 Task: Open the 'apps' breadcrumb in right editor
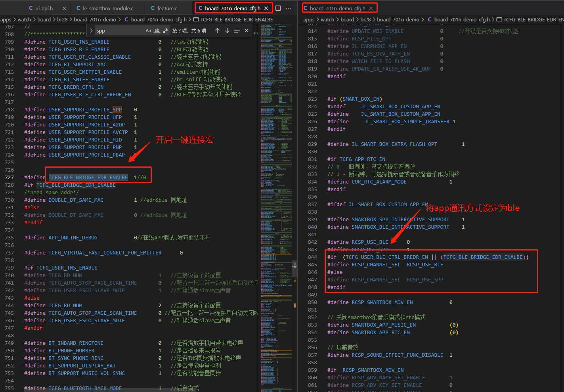(309, 19)
